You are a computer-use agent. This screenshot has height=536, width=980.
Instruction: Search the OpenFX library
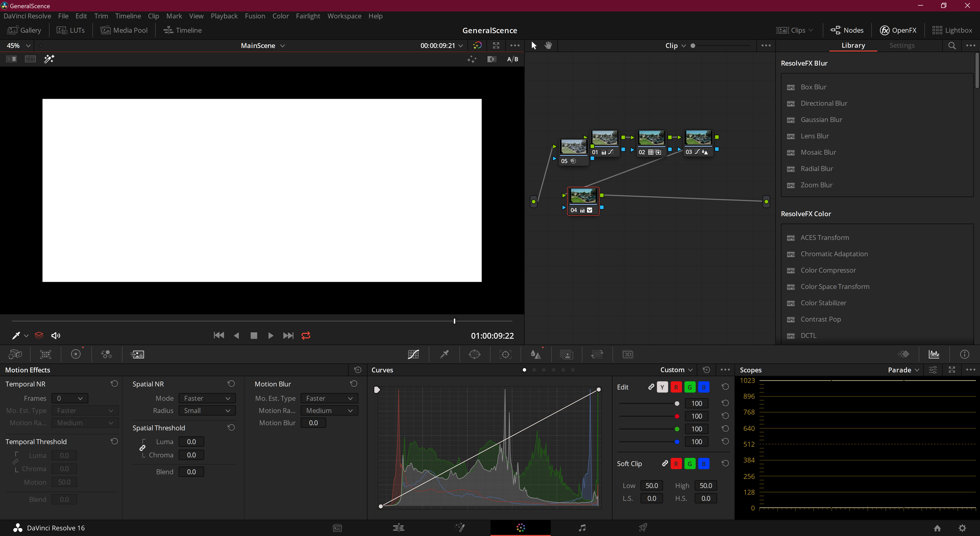tap(952, 45)
